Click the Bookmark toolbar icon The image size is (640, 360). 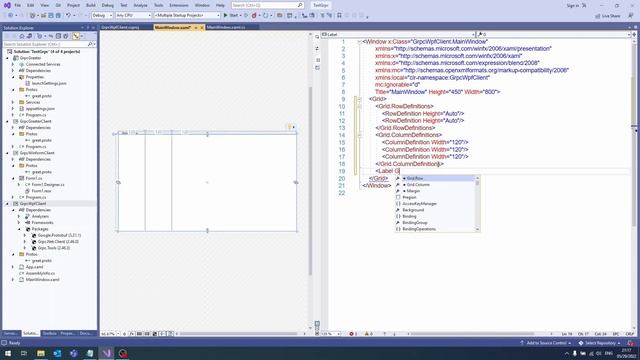coord(339,16)
